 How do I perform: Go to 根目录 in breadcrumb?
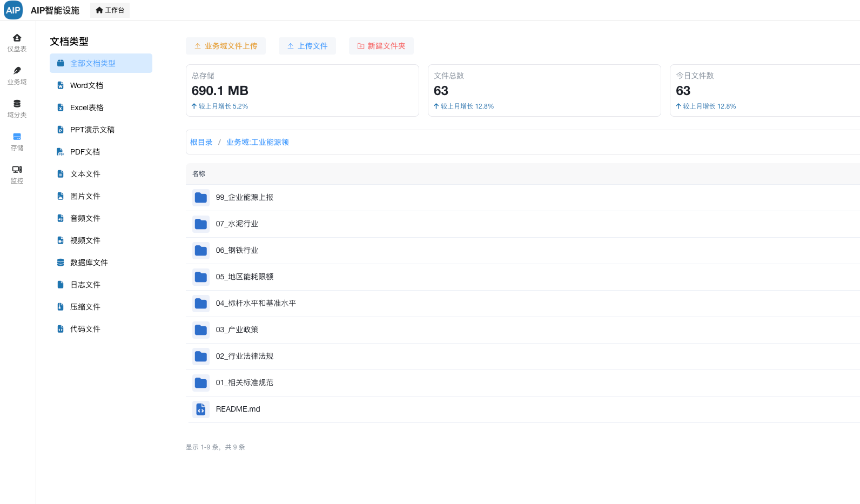(201, 142)
